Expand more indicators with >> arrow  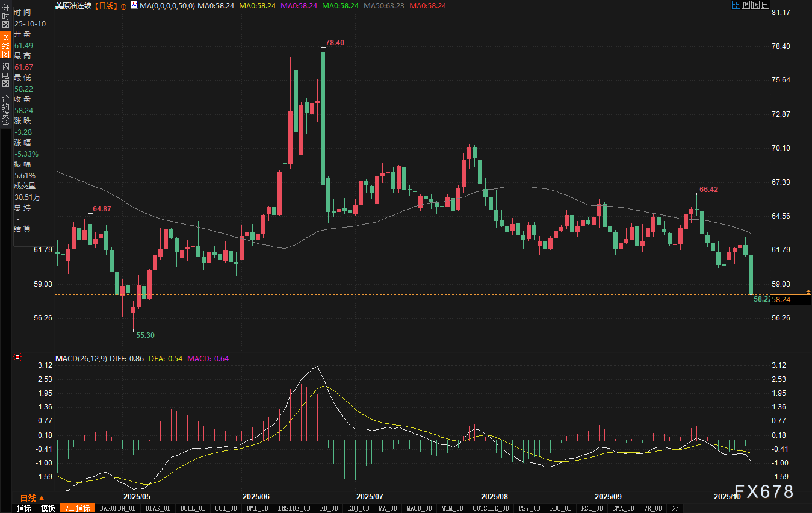(675, 508)
